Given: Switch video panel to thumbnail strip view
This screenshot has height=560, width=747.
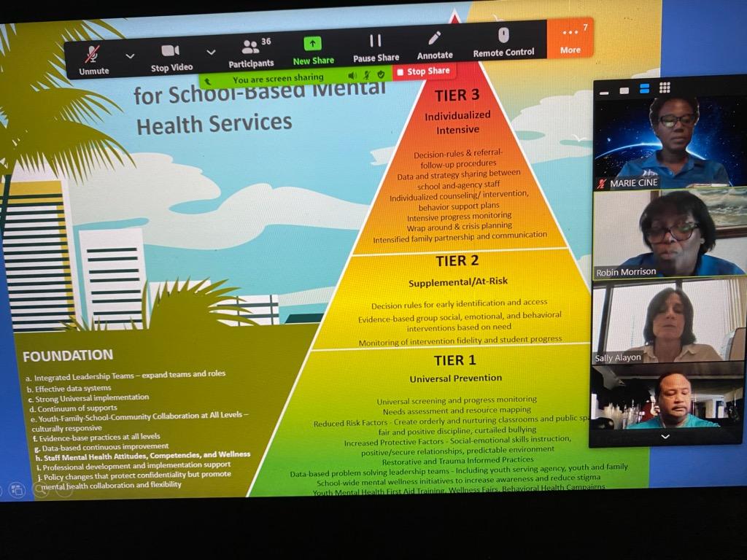Looking at the screenshot, I should point(645,88).
